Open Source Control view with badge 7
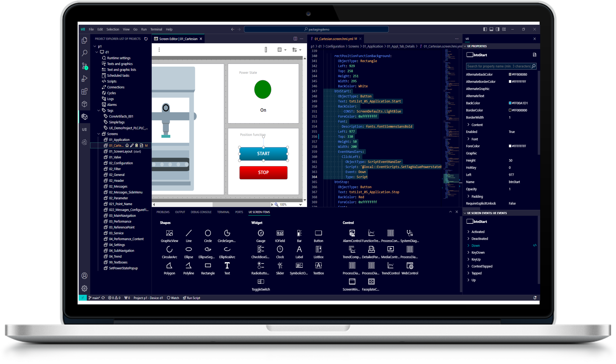This screenshot has height=364, width=616. point(84,66)
